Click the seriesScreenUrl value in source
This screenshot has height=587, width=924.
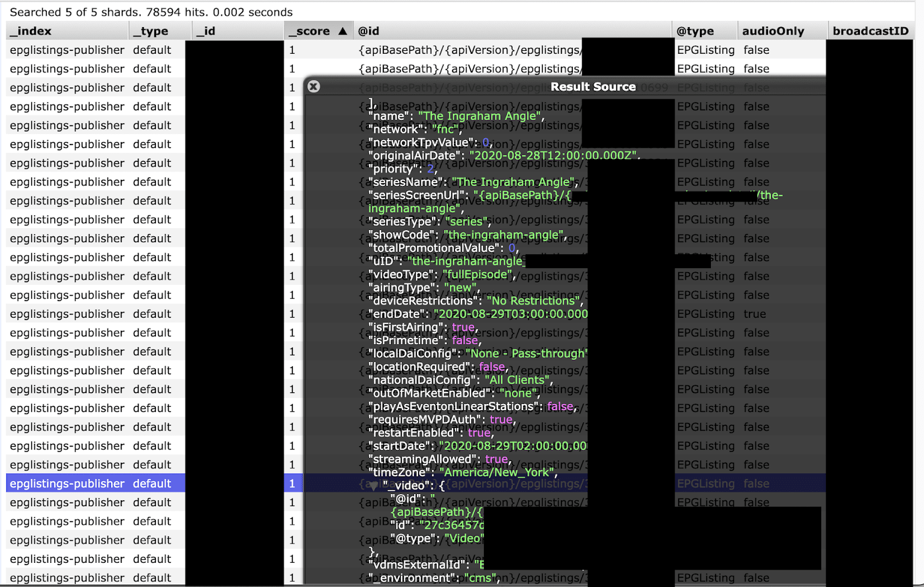(x=575, y=202)
